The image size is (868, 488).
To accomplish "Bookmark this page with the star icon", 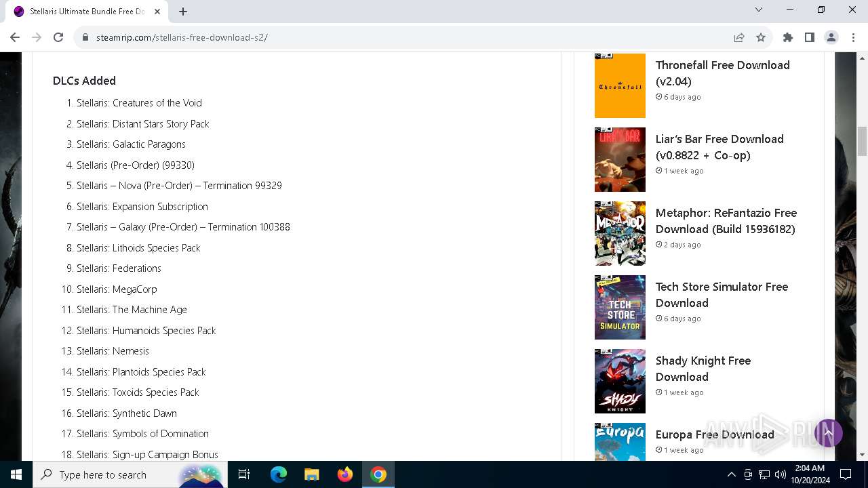I will tap(761, 37).
